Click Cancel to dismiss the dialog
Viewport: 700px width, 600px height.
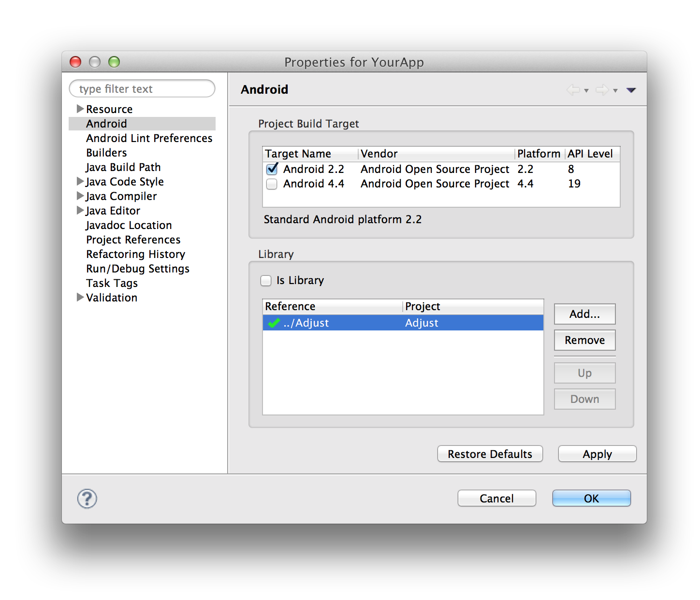[x=496, y=499]
